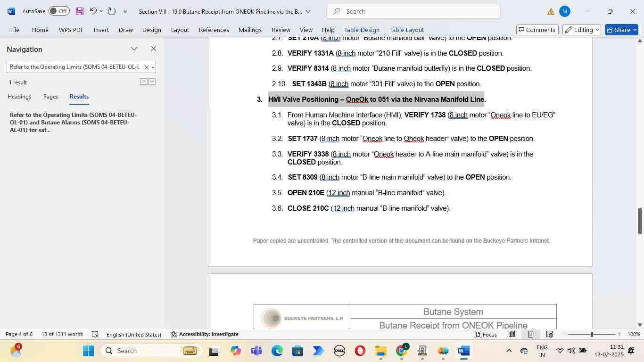Open Navigation pane options chevron
Viewport: 644px width, 362px height.
[134, 49]
